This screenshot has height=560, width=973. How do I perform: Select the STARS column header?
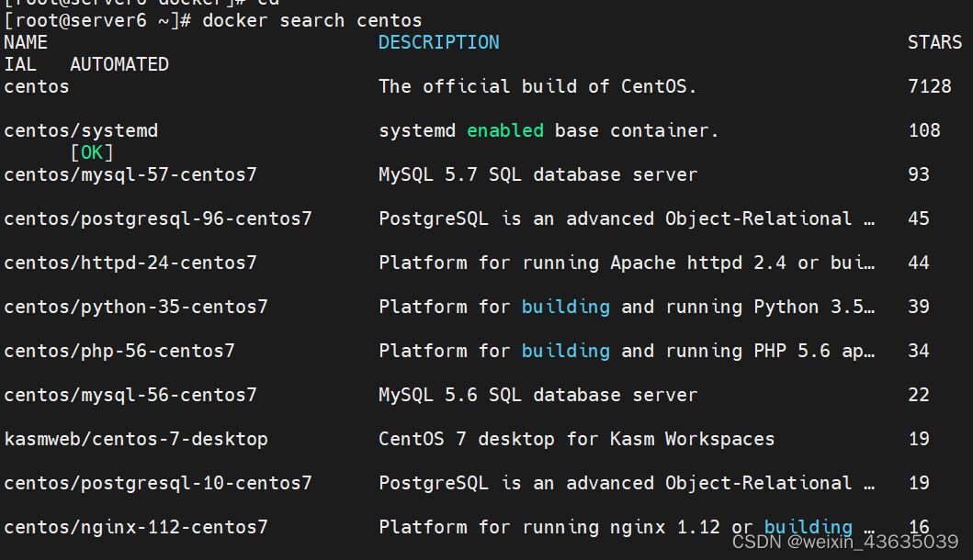coord(934,42)
